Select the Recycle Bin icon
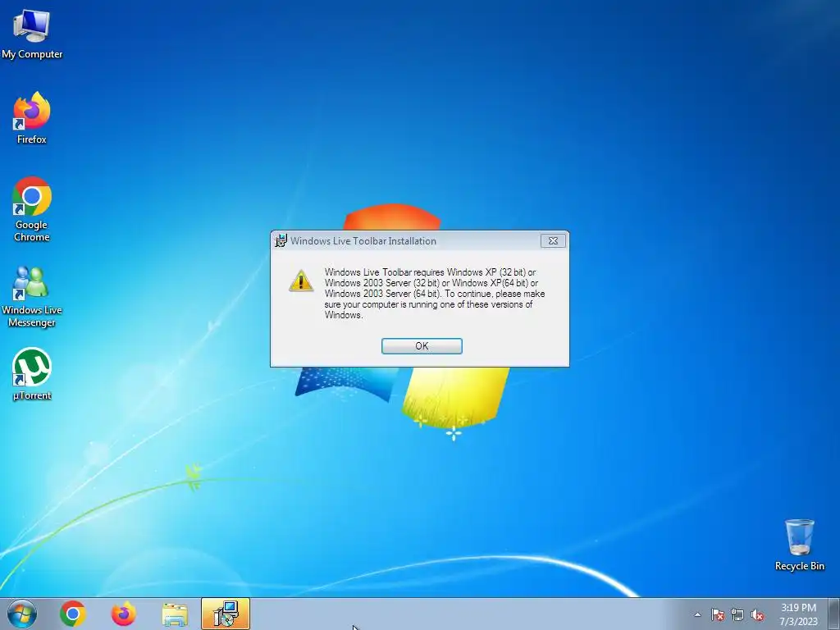This screenshot has height=630, width=840. coord(799,545)
